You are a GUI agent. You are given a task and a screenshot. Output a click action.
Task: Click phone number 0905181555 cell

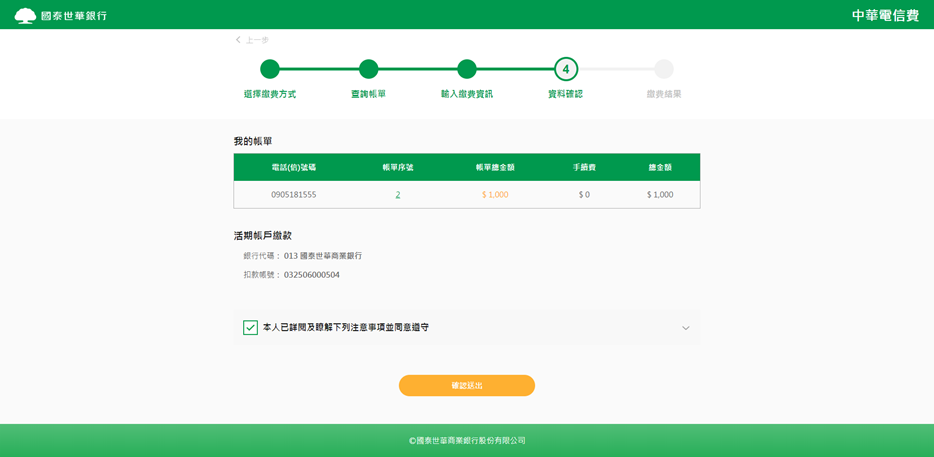[x=294, y=195]
